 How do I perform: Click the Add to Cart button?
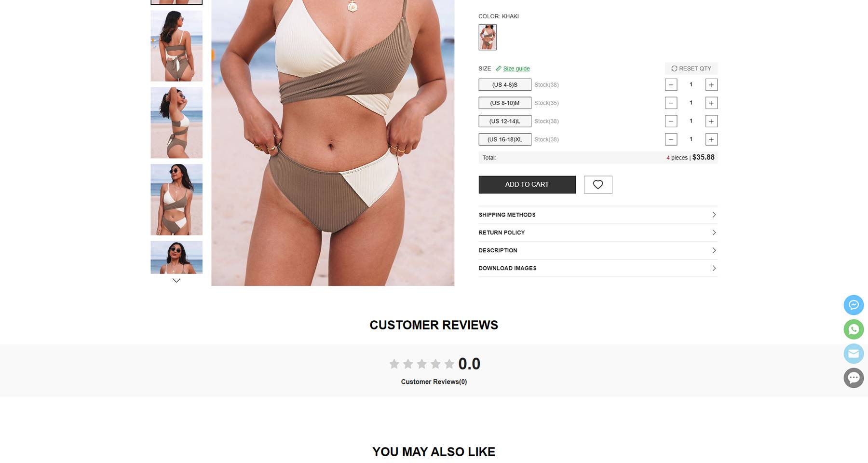(x=527, y=185)
